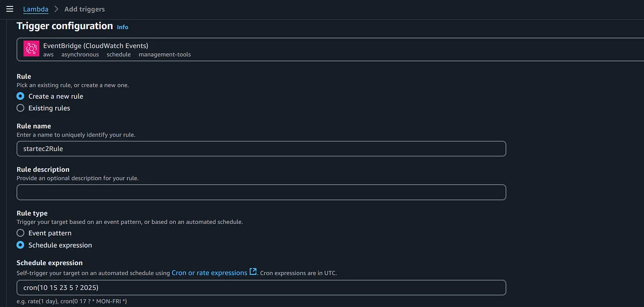This screenshot has height=307, width=644.
Task: Click the 'schedule' tag under EventBridge
Action: 119,54
